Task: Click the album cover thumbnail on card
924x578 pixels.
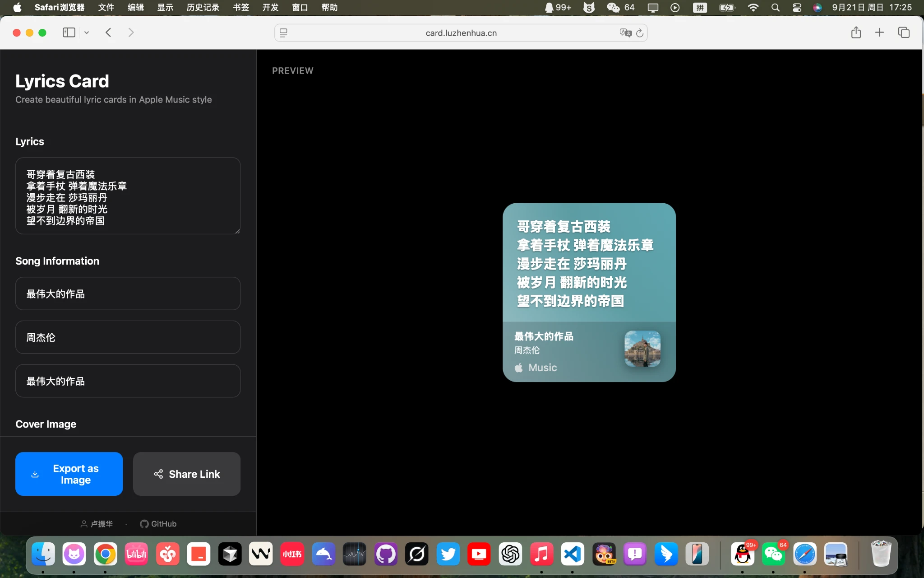Action: pos(642,349)
